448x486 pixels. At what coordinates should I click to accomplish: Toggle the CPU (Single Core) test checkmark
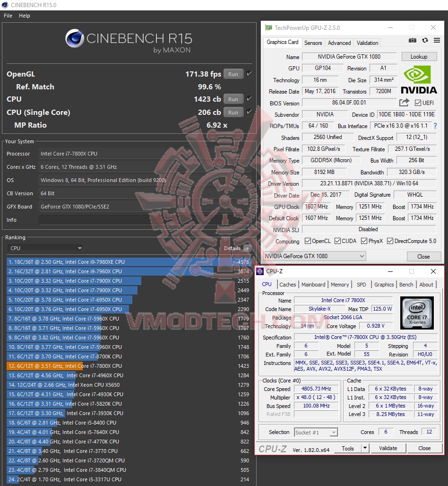coord(249,112)
